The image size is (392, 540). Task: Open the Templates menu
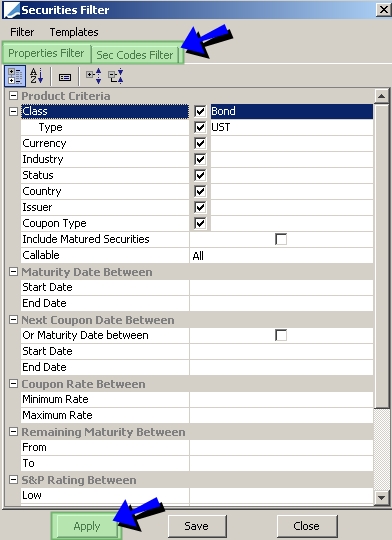(x=74, y=32)
